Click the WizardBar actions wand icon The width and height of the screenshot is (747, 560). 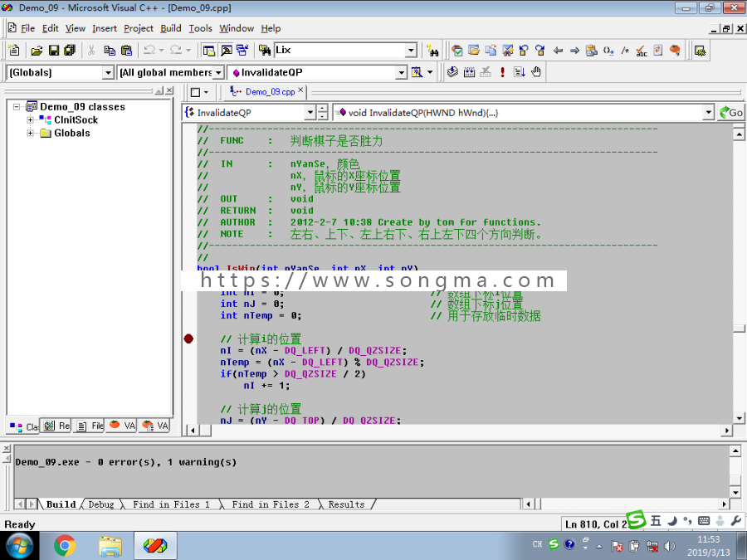tap(417, 72)
